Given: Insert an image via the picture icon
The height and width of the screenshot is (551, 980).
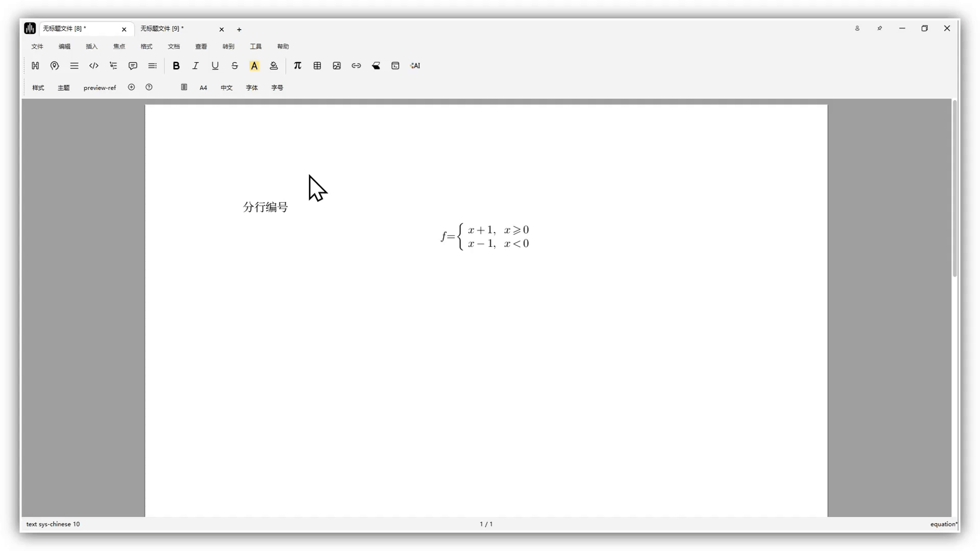Looking at the screenshot, I should pyautogui.click(x=336, y=66).
